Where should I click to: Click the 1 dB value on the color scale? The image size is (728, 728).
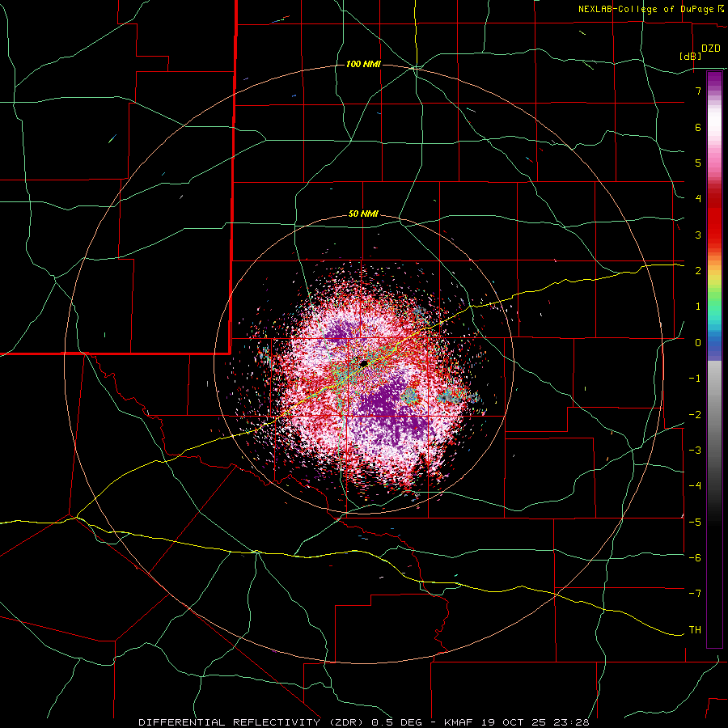[x=698, y=307]
